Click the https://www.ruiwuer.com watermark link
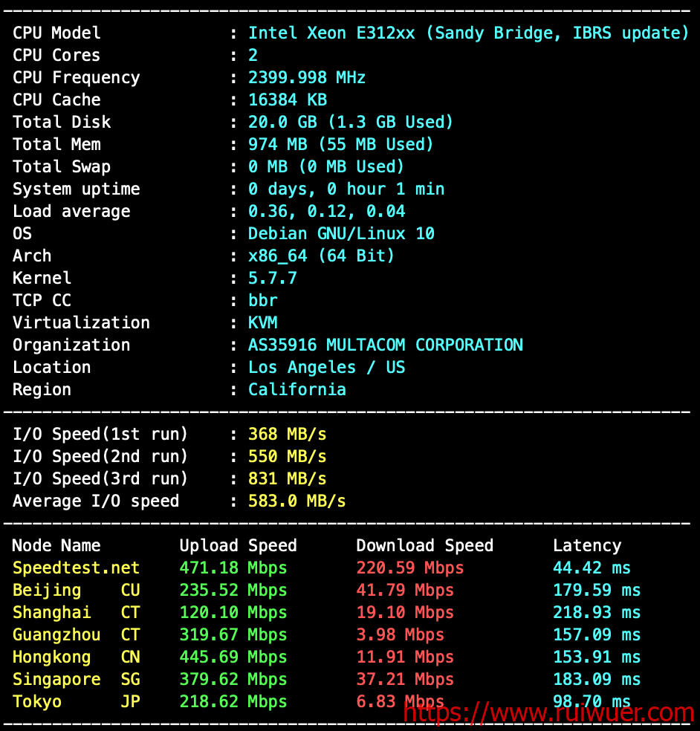 coord(548,713)
